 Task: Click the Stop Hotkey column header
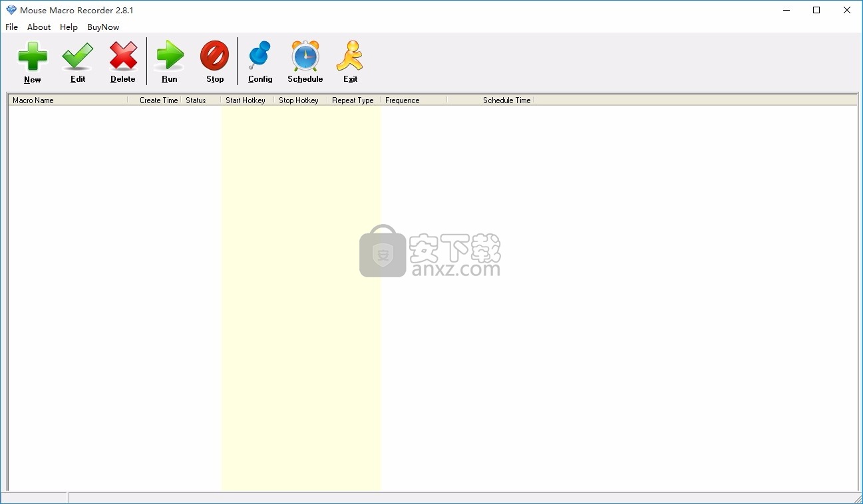point(300,100)
